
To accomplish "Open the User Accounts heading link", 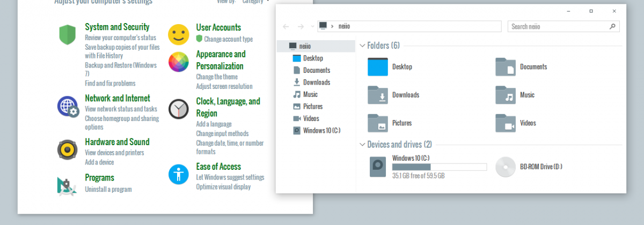I will click(x=218, y=27).
